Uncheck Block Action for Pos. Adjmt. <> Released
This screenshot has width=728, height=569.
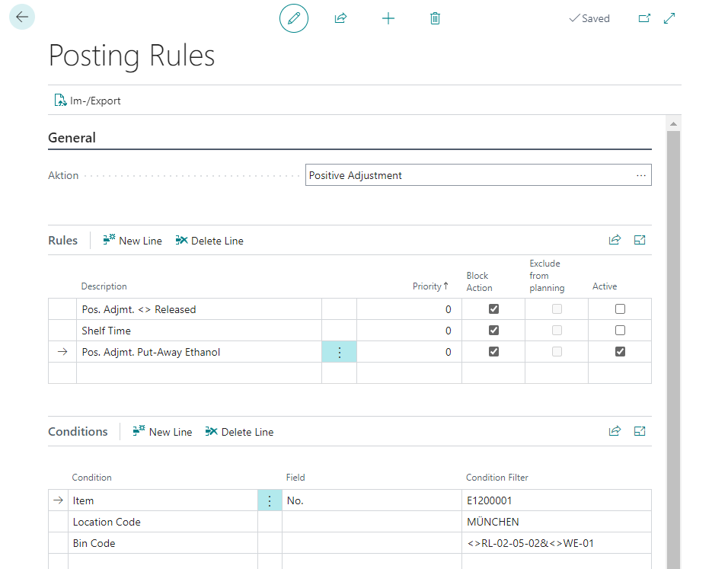coord(493,309)
